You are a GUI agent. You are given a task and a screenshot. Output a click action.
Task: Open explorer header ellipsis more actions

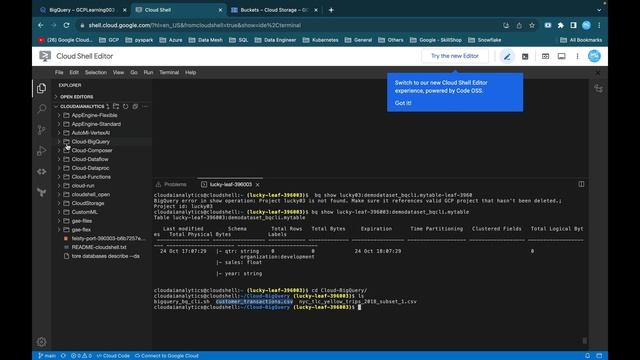(x=145, y=107)
